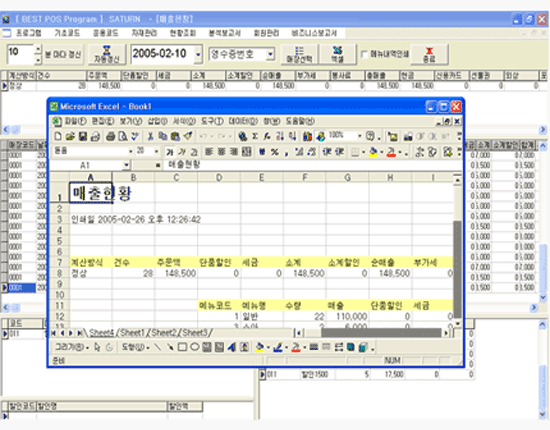Activate the Format Painter brush
The image size is (550, 430).
click(x=188, y=136)
